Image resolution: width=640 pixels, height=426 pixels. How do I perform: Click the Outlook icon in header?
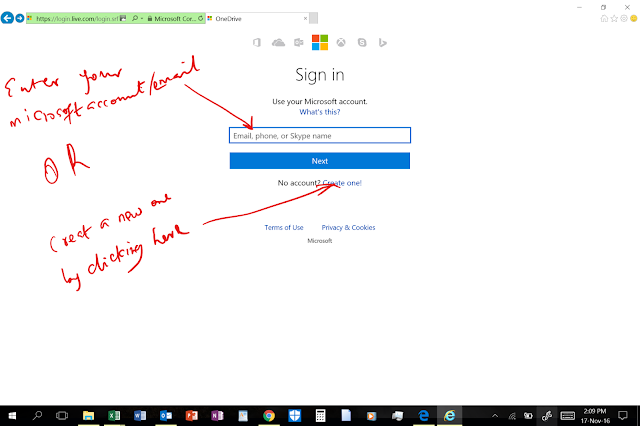tap(299, 42)
